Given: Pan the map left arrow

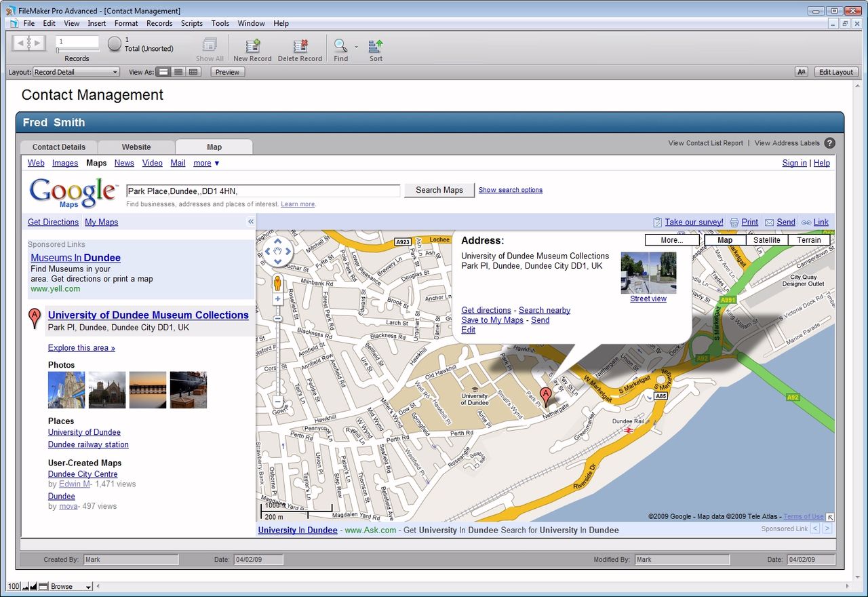Looking at the screenshot, I should tap(268, 252).
